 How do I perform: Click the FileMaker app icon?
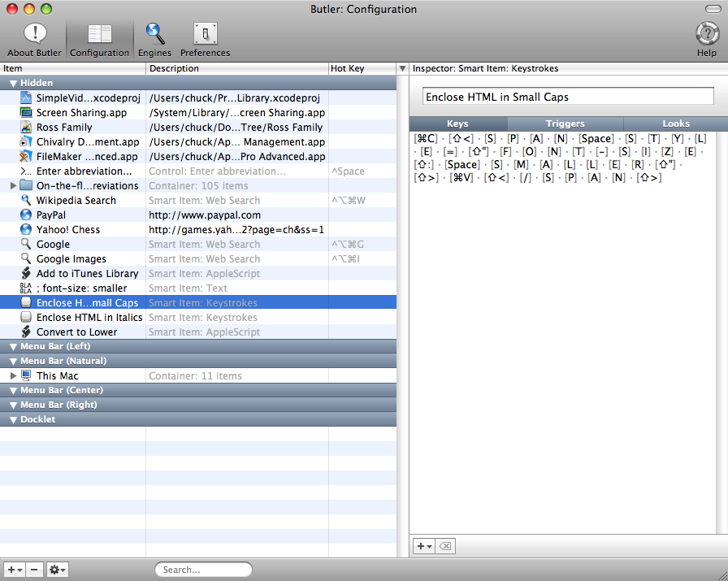point(26,157)
